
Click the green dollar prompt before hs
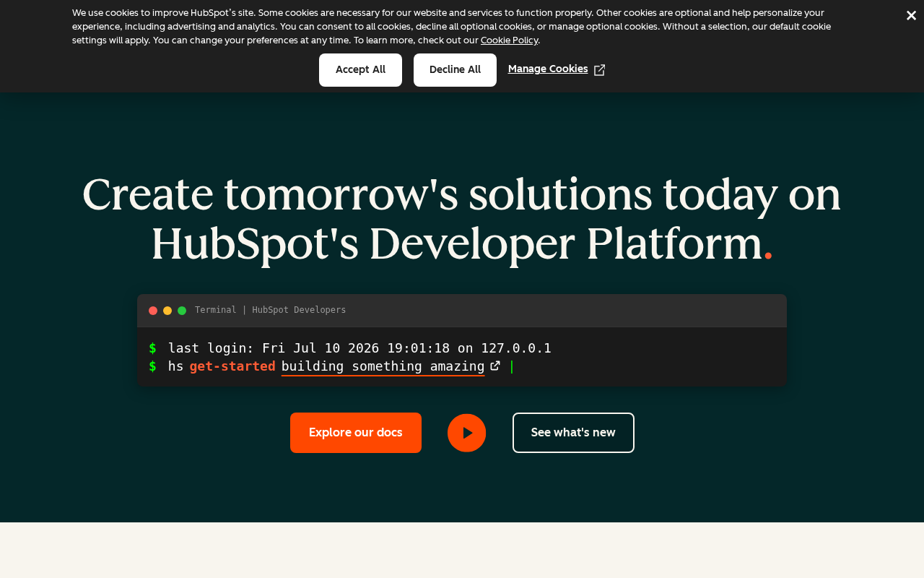[x=152, y=366]
